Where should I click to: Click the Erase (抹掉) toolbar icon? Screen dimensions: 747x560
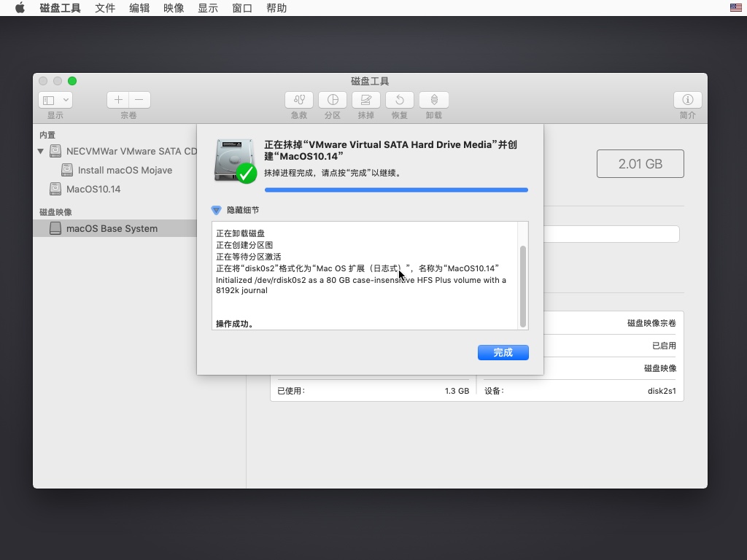pos(366,99)
